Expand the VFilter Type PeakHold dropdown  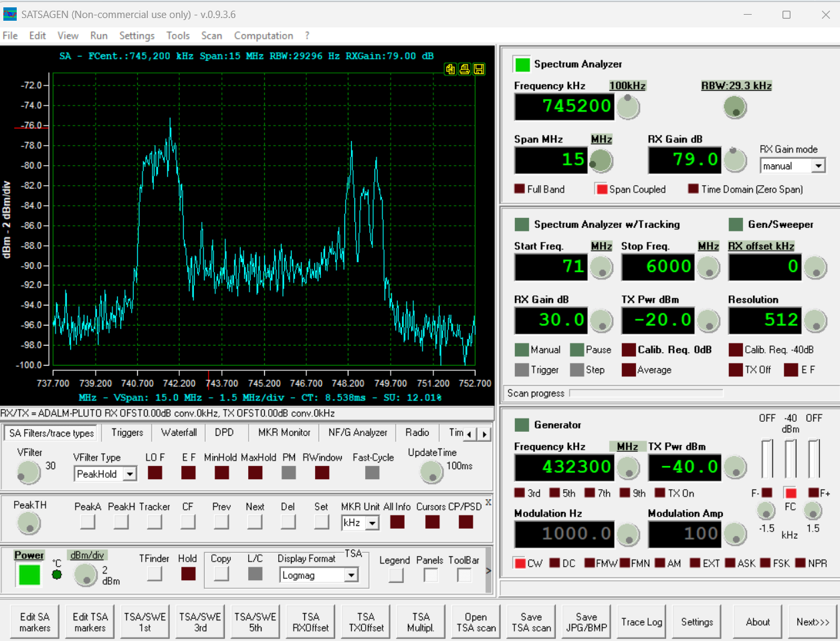coord(130,474)
